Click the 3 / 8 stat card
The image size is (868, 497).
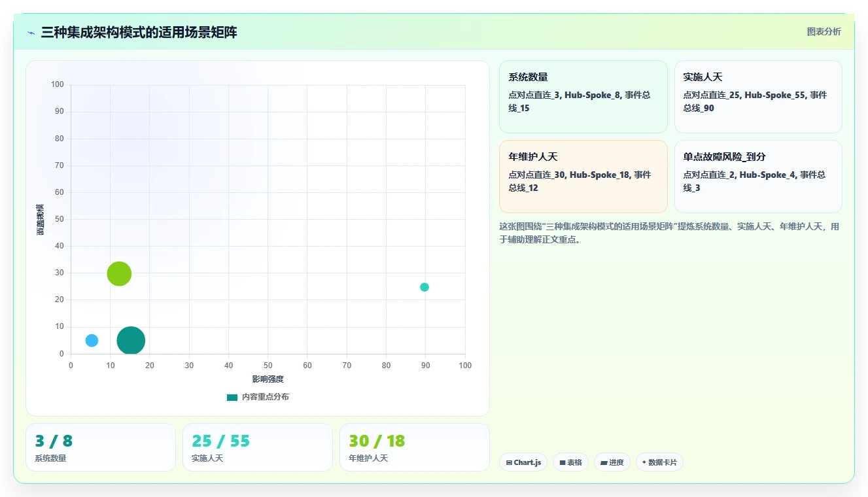click(101, 447)
